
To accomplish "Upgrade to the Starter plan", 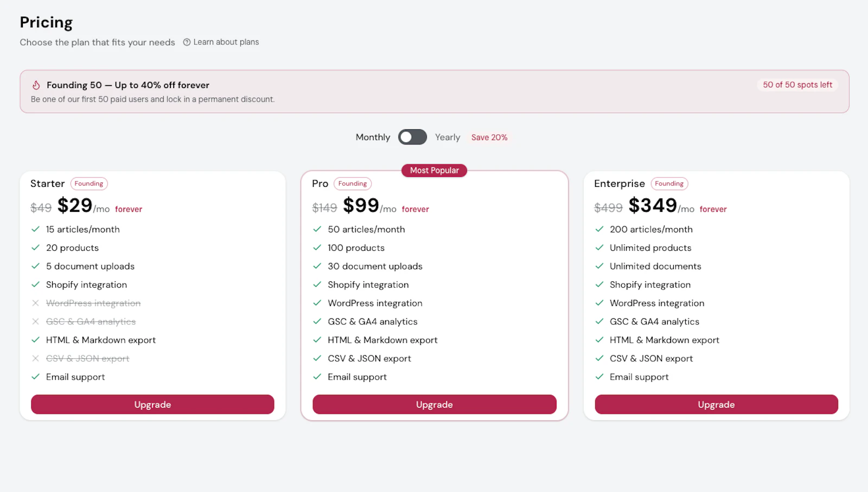I will point(152,405).
